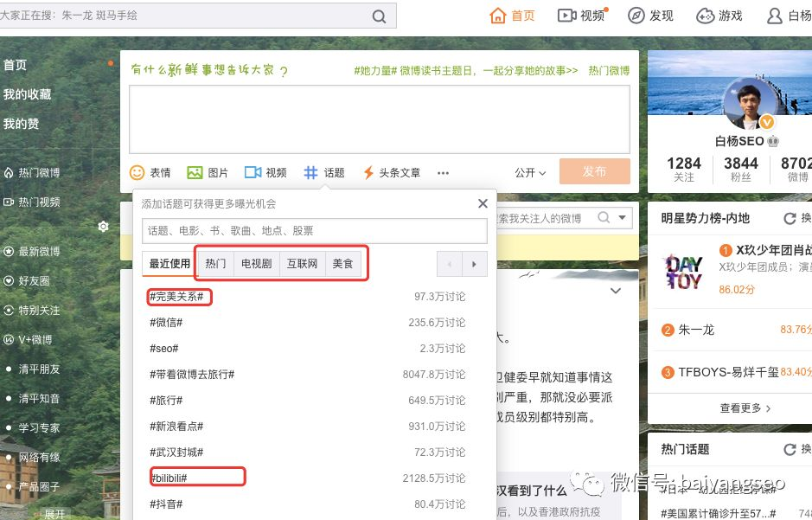Click the search magnifier icon in top bar
Image resolution: width=812 pixels, height=520 pixels.
(379, 16)
